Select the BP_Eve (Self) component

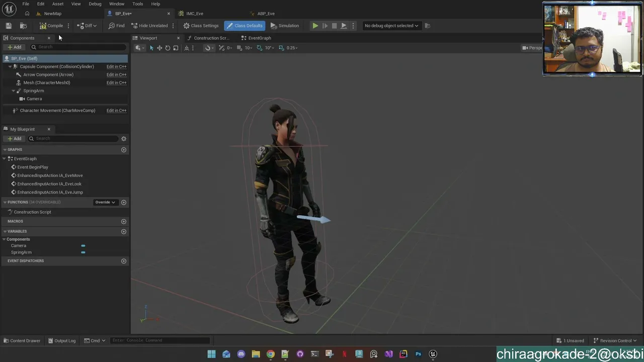point(65,58)
